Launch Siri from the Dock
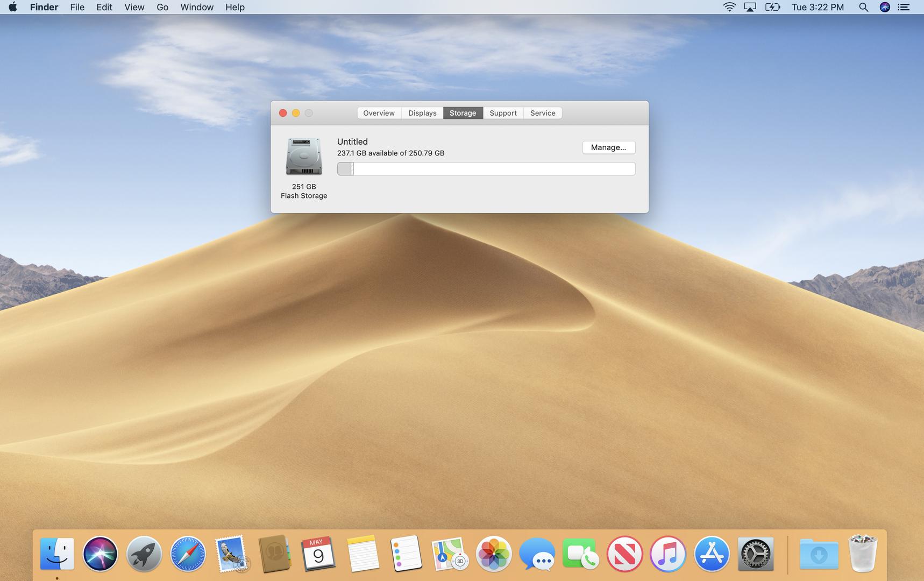The height and width of the screenshot is (581, 924). pyautogui.click(x=100, y=554)
